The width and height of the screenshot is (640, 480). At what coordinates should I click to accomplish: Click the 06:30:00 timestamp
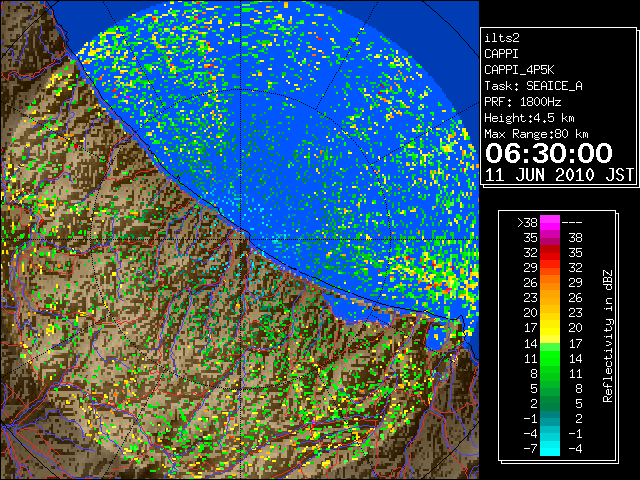click(x=549, y=153)
